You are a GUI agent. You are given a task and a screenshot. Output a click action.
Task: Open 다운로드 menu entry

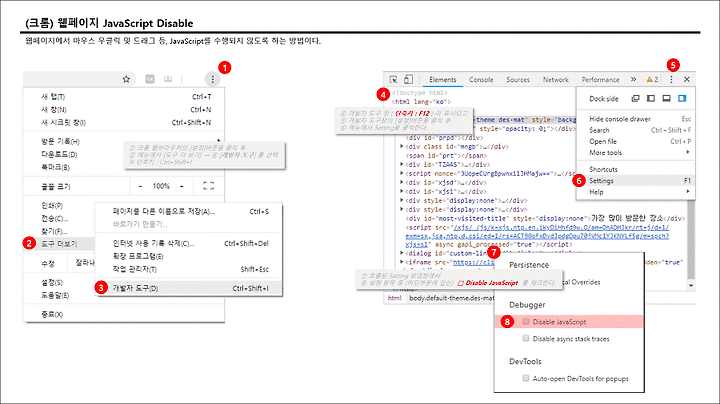(60, 154)
